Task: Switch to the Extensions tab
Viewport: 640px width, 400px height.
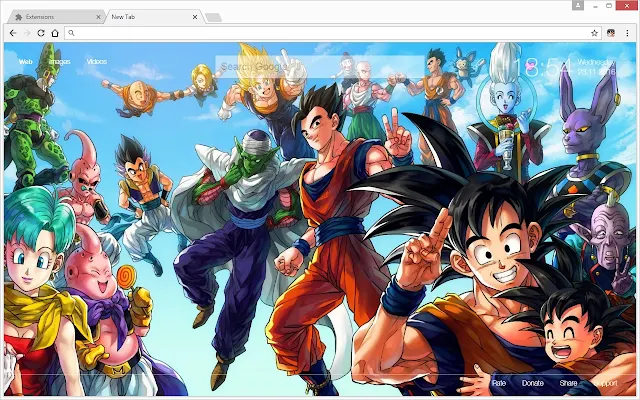Action: (56, 17)
